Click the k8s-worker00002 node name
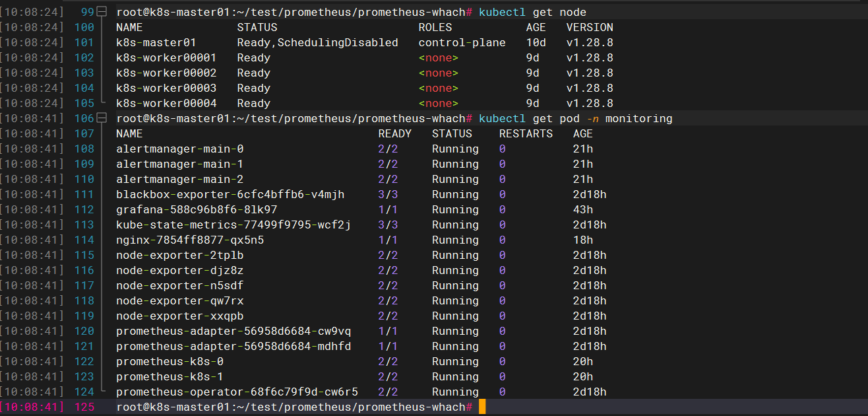The height and width of the screenshot is (416, 868). point(166,73)
